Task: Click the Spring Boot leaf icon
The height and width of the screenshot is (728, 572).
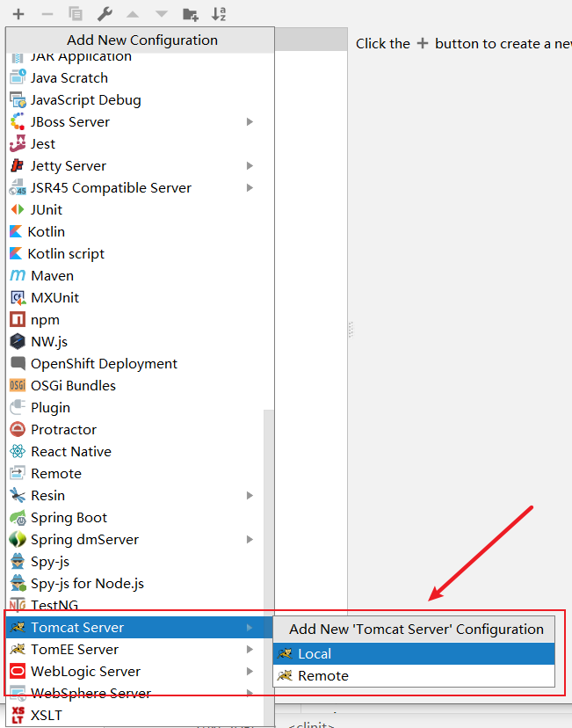Action: [18, 517]
